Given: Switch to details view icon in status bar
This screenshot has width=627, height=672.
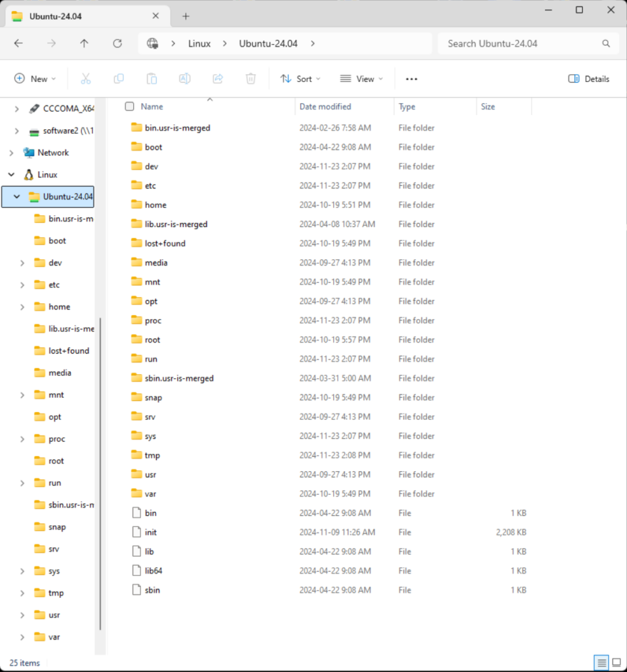Looking at the screenshot, I should [601, 663].
